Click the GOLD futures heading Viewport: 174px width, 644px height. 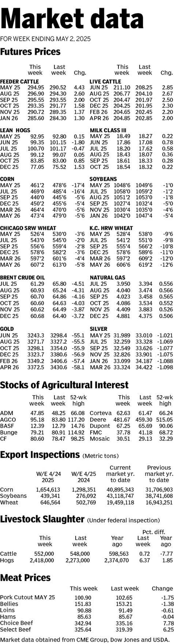[x=7, y=329]
